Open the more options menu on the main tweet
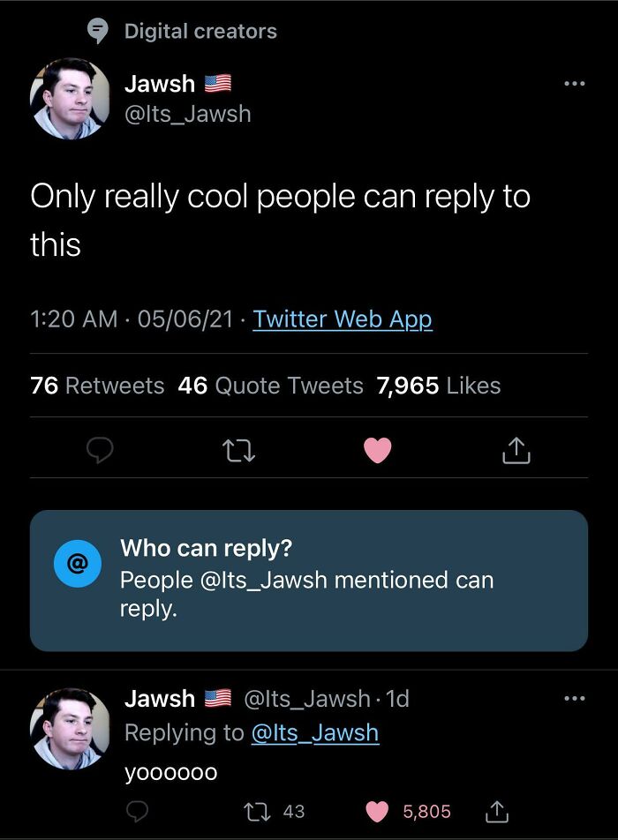This screenshot has width=618, height=840. 574,83
